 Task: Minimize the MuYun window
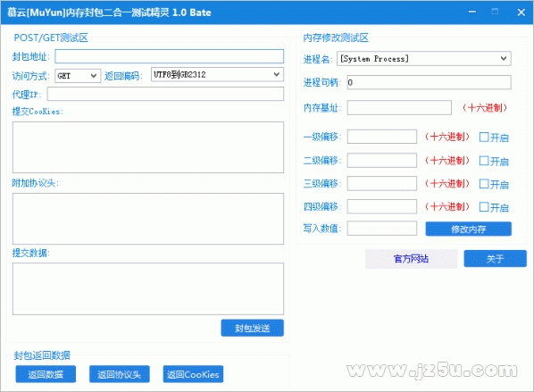472,12
